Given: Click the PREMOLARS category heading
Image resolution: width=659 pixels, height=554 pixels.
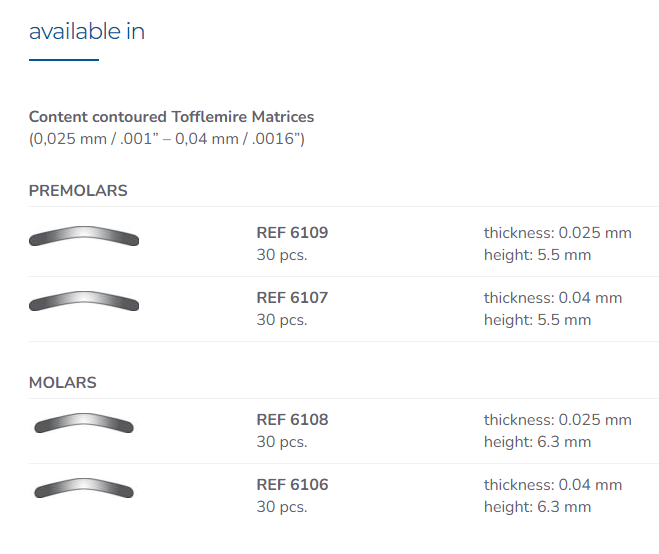Looking at the screenshot, I should (x=78, y=190).
